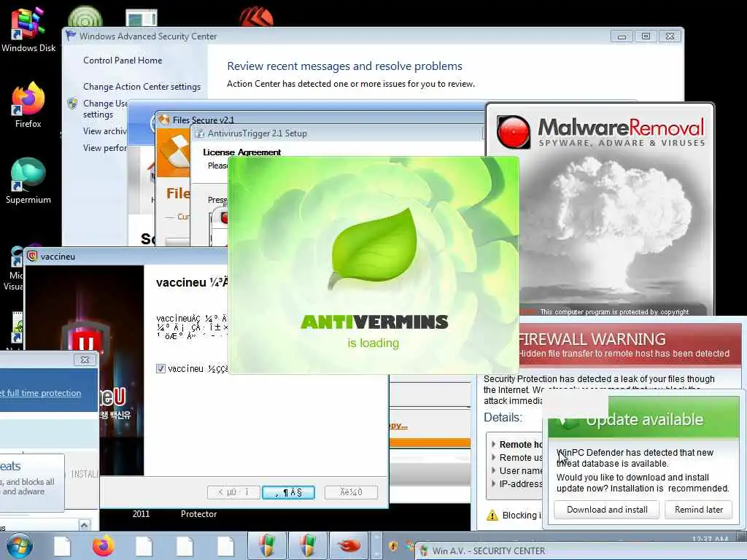This screenshot has width=747, height=560.
Task: Click the yellow shield icon in system tray
Action: (393, 546)
